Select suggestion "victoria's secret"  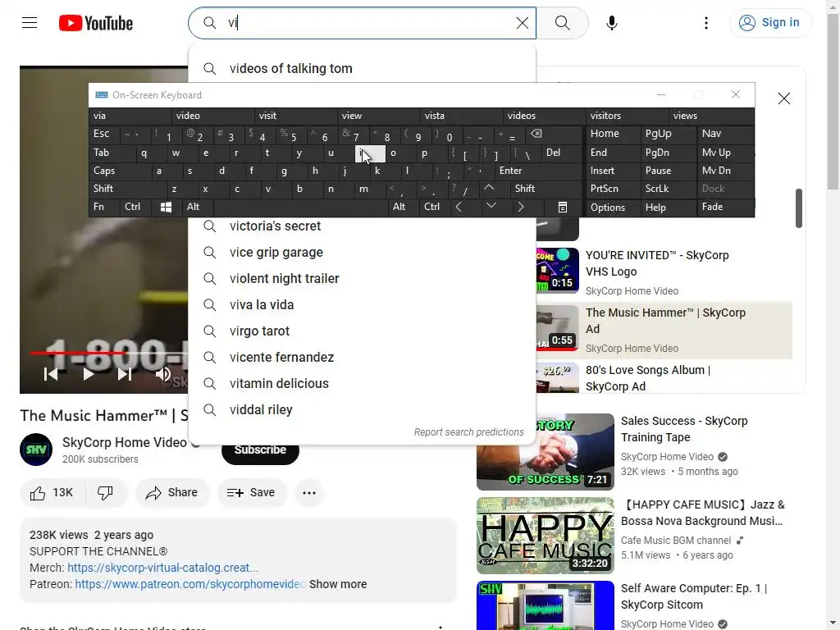(362, 226)
